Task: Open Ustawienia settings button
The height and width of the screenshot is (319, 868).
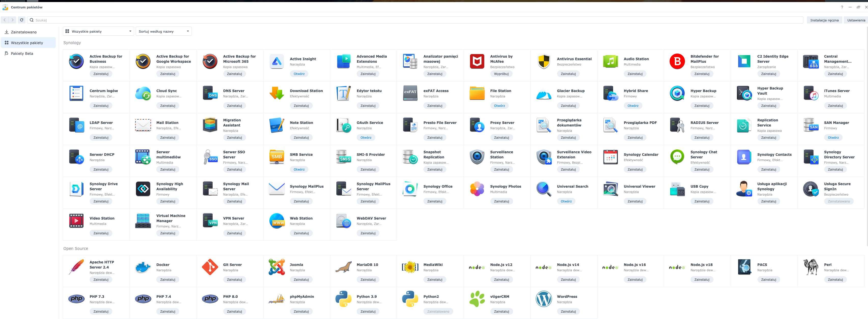Action: [856, 20]
